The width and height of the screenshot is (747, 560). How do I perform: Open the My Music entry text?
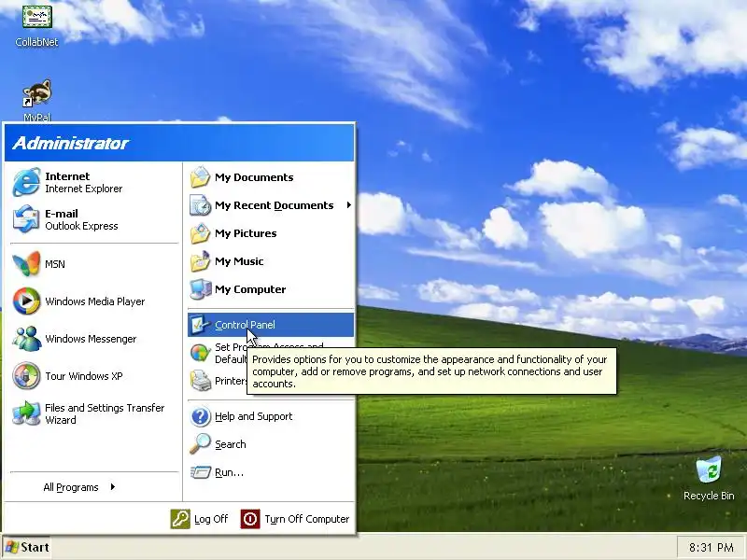(239, 261)
